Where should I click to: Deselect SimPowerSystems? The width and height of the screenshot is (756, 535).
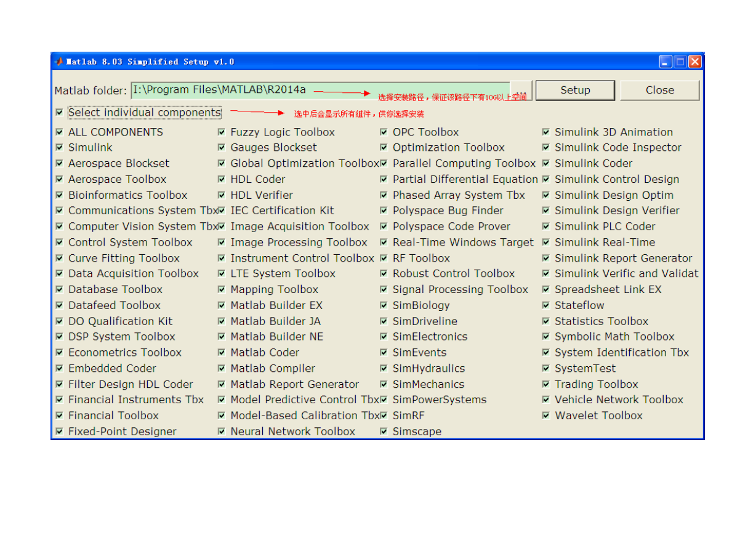click(384, 400)
